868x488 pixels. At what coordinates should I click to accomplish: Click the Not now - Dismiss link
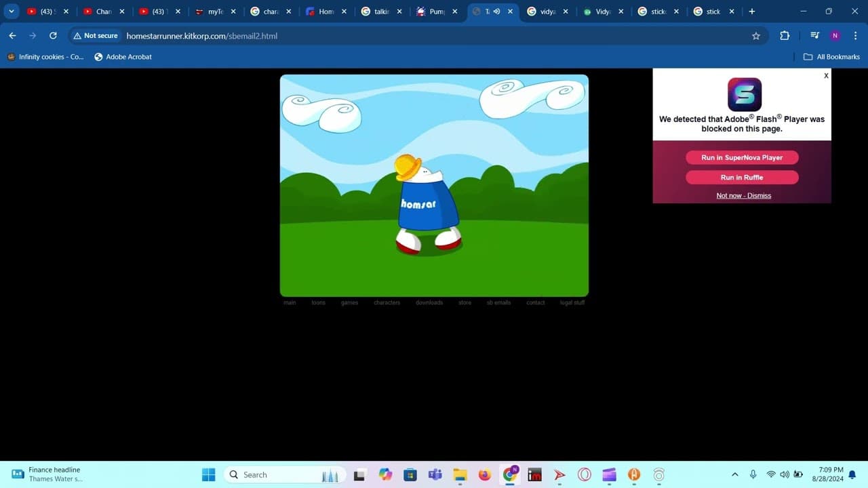coord(744,196)
